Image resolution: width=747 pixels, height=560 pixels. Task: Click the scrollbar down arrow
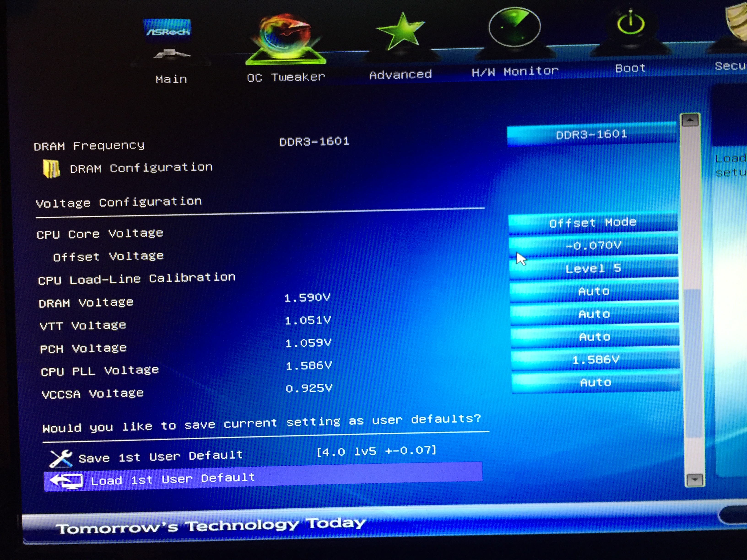695,479
